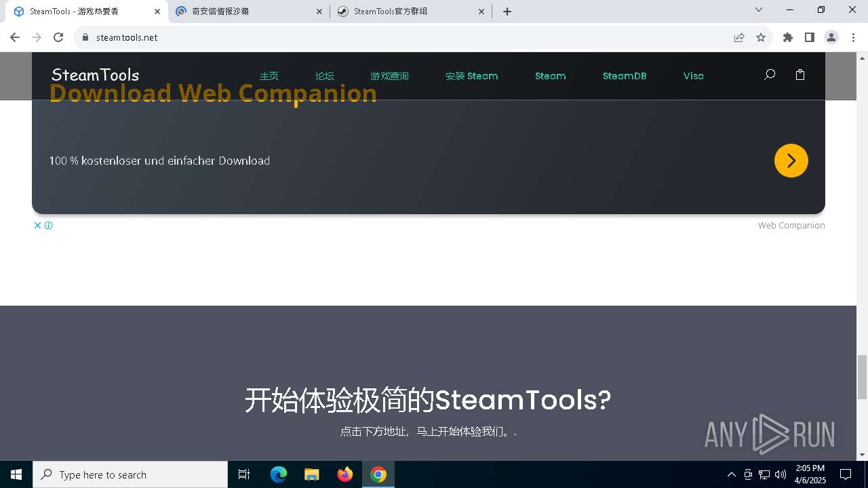Click the Download Web Companion ad heading
Viewport: 868px width, 488px height.
213,93
